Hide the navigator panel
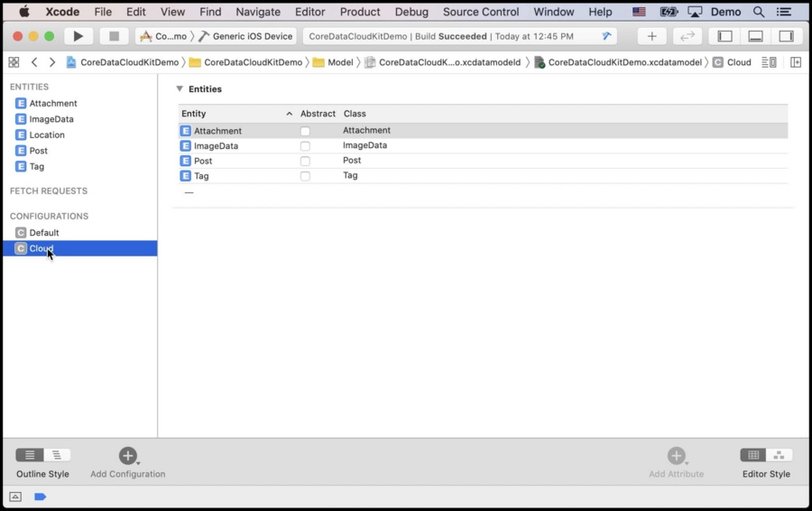 click(x=725, y=36)
